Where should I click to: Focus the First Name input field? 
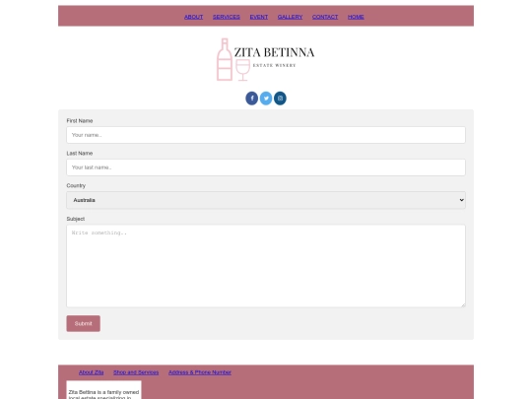click(x=266, y=135)
